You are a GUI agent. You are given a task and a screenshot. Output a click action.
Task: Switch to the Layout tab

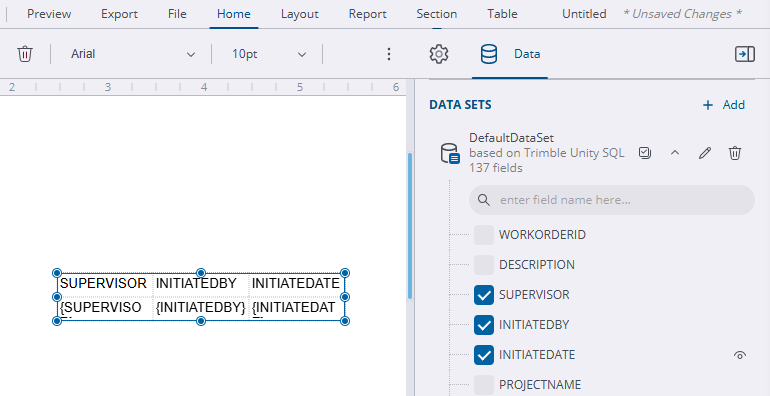300,14
